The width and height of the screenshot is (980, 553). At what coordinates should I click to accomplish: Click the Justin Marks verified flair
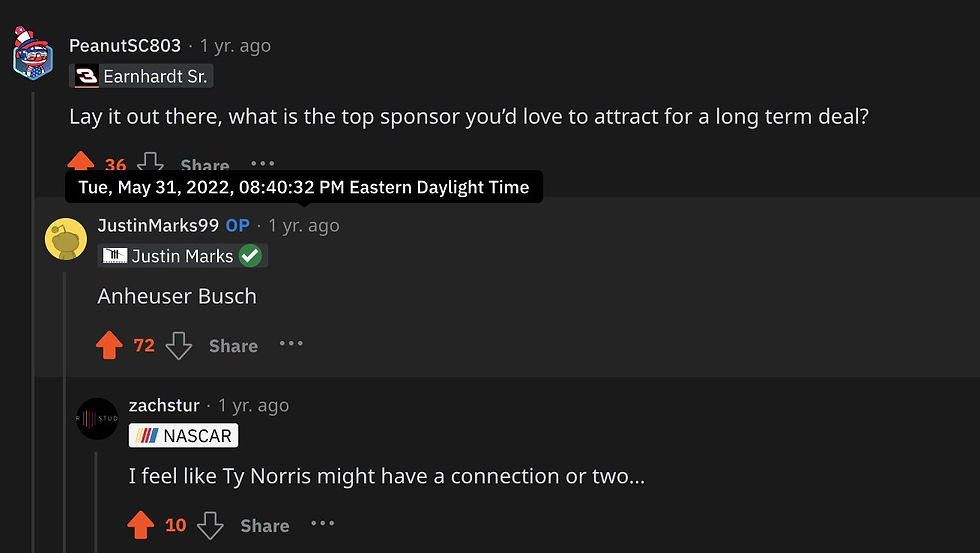point(182,256)
